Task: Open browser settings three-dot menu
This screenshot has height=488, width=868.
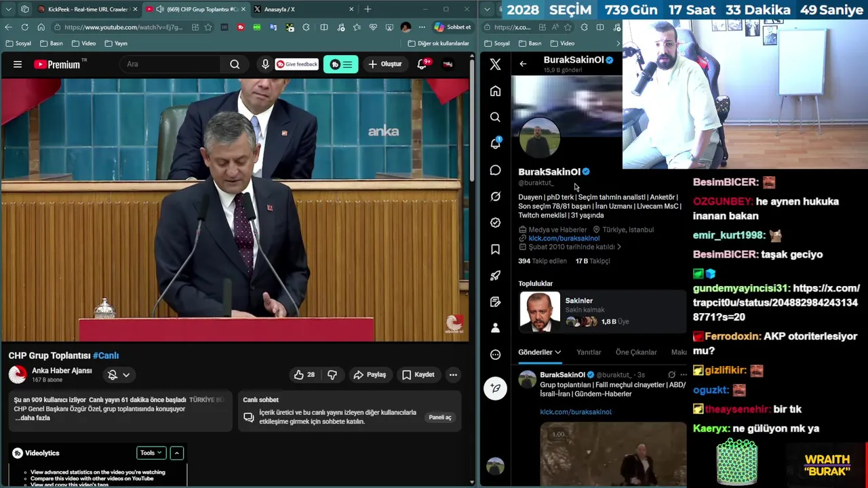Action: [422, 27]
